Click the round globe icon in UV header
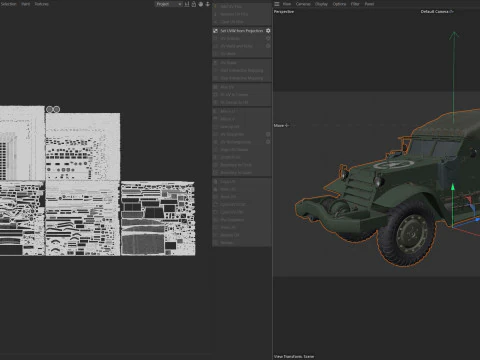Screen dimensions: 480x360 click(201, 4)
